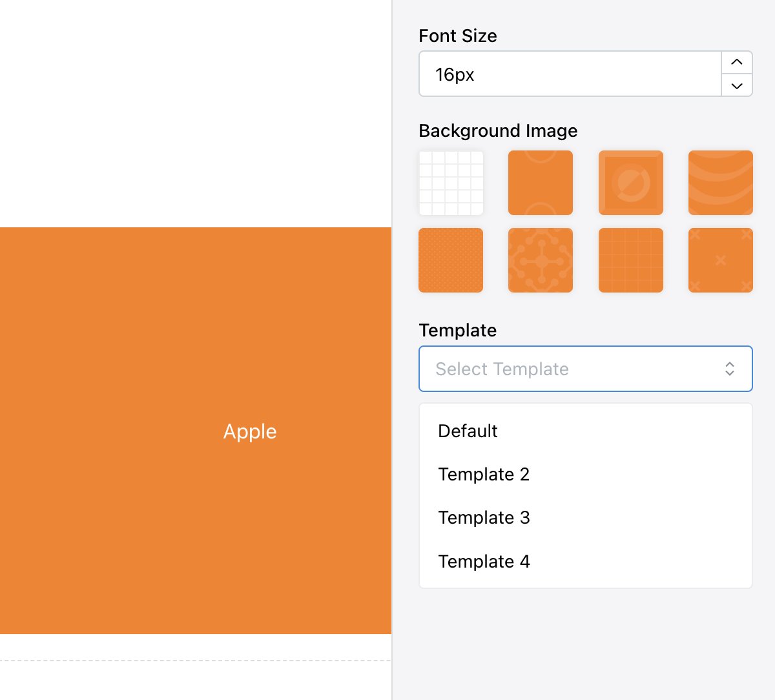Pick the orange grid-lines background image
This screenshot has width=775, height=700.
(x=631, y=260)
